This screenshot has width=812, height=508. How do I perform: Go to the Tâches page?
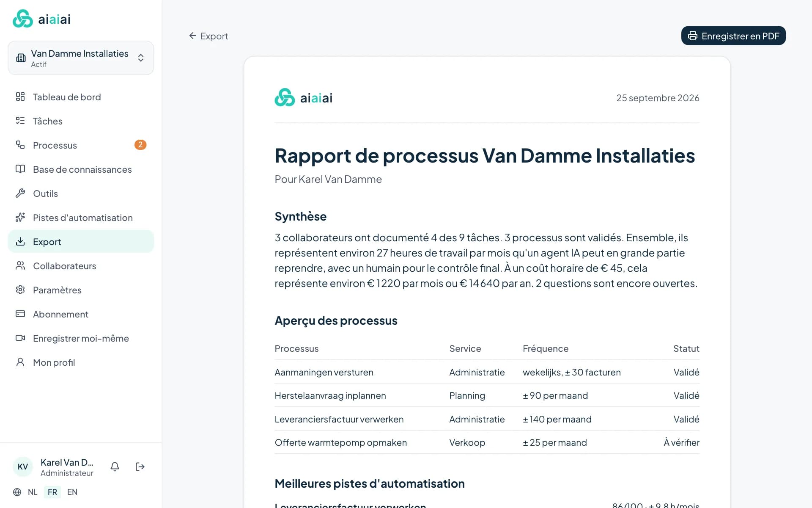pyautogui.click(x=81, y=121)
